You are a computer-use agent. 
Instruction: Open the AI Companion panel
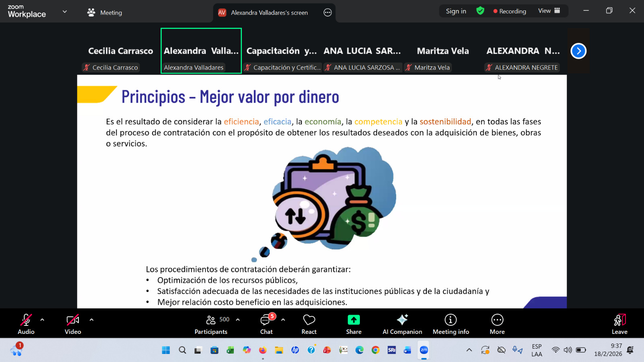point(402,324)
